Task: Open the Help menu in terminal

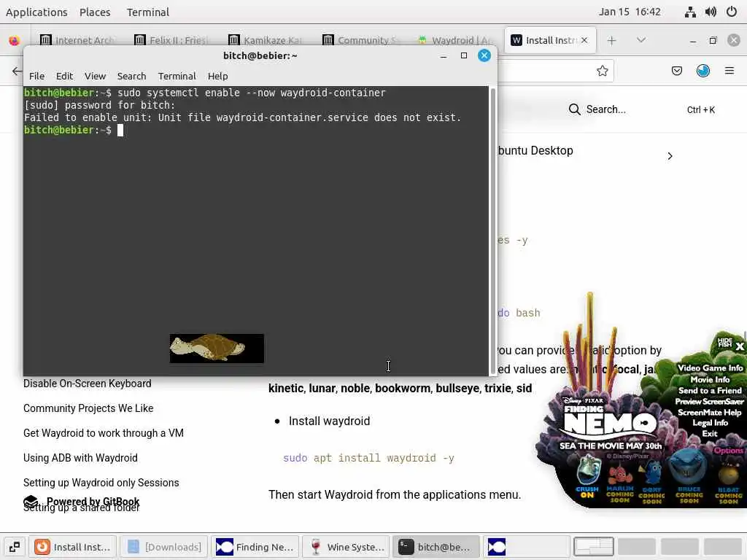Action: (217, 76)
